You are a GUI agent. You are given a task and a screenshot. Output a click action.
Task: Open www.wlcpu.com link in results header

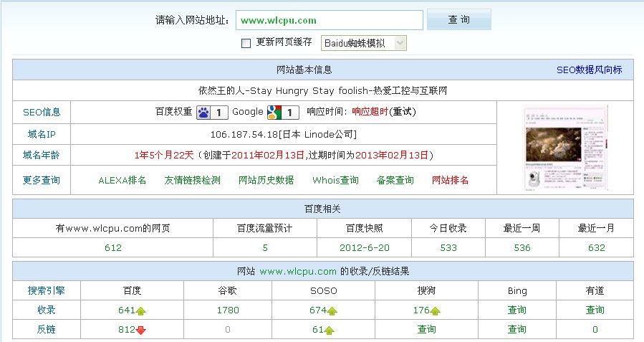tap(298, 271)
